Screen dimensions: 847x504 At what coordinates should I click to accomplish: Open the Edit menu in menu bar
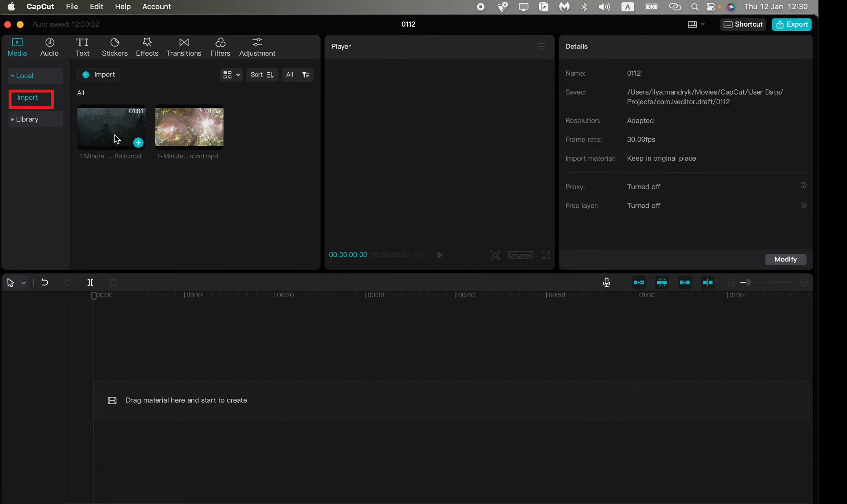(97, 7)
